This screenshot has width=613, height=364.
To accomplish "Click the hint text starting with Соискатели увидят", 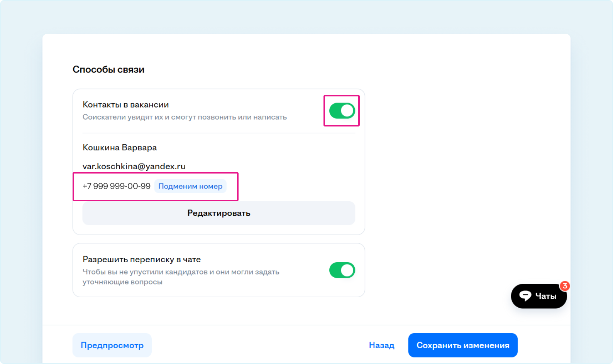I will click(185, 117).
